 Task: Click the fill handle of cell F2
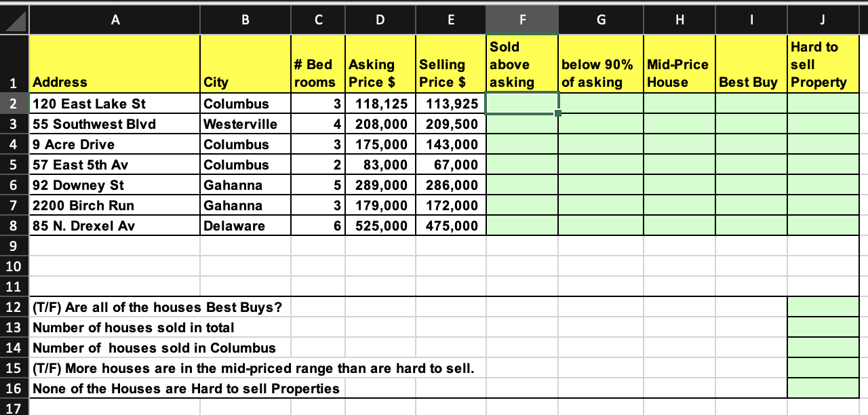coord(557,114)
